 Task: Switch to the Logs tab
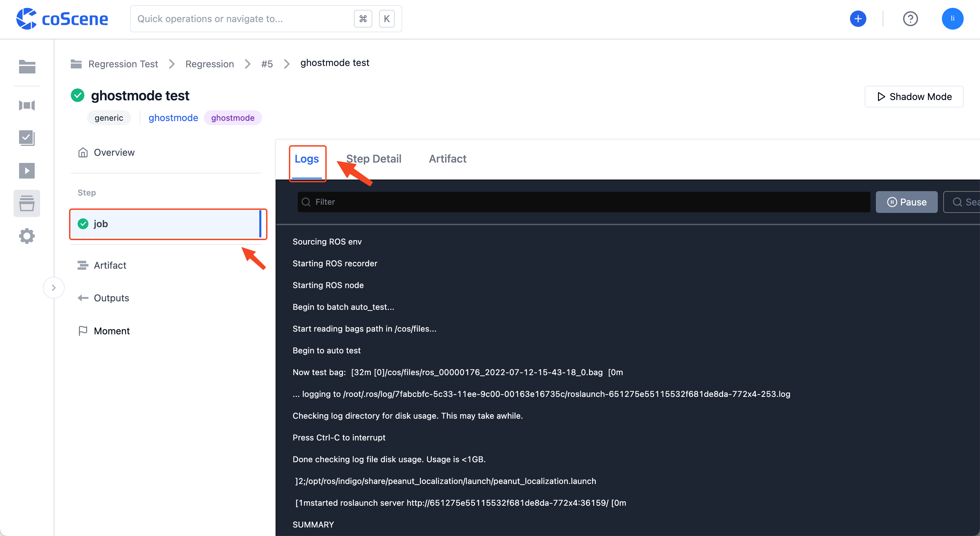pyautogui.click(x=307, y=158)
